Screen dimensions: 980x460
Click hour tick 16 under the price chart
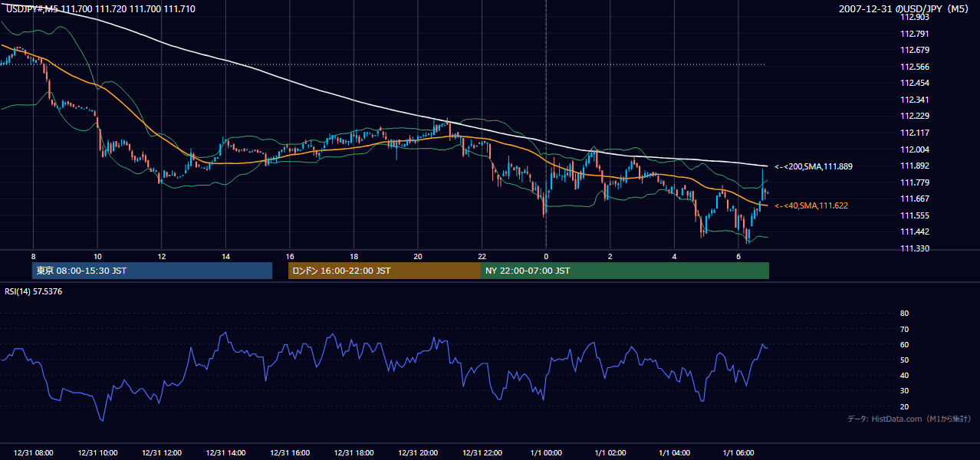coord(289,256)
